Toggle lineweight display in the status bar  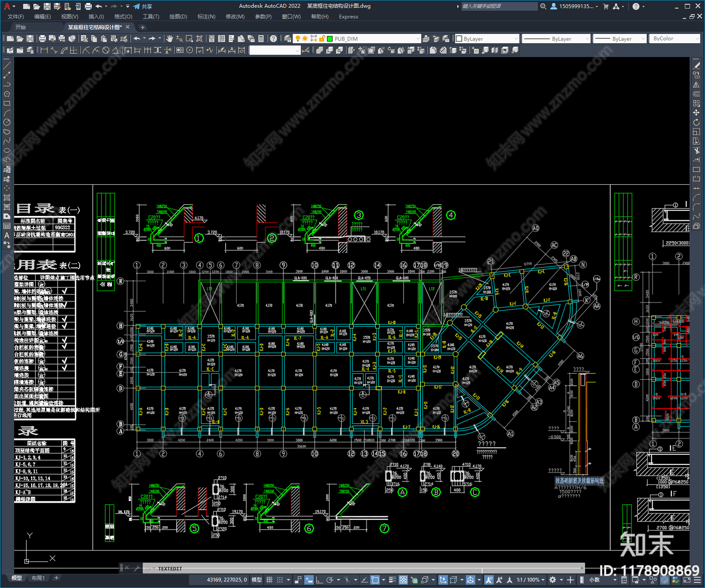pos(392,580)
